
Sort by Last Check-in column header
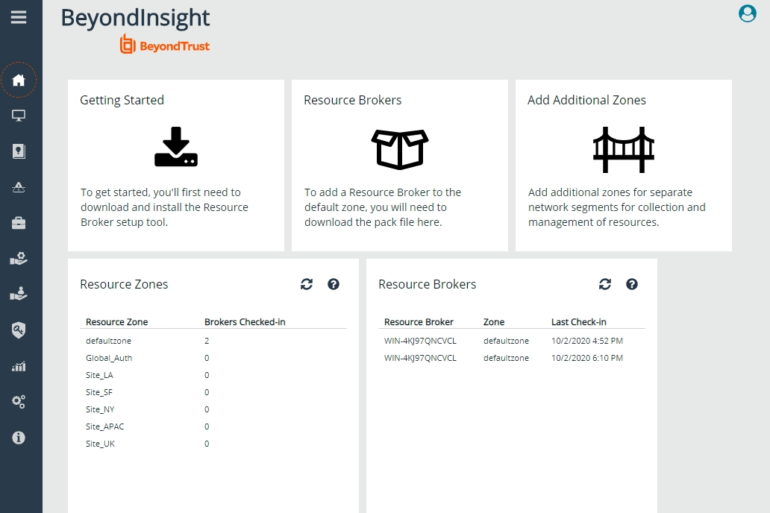[578, 322]
